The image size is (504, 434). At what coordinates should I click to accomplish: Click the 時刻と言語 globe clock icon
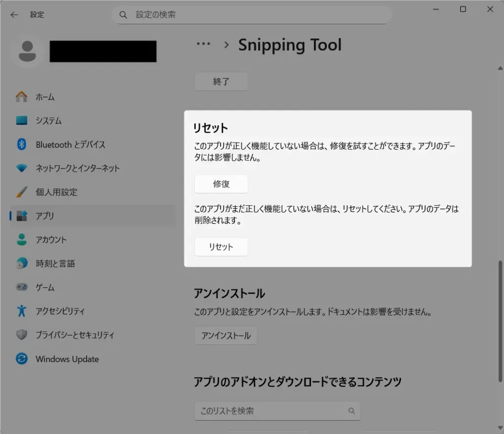[22, 263]
